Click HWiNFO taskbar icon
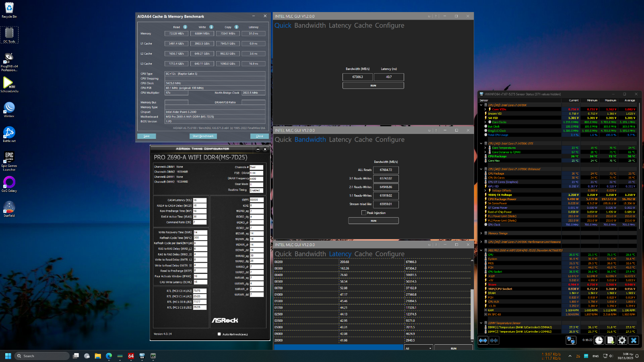Screen dimensions: 644x362 pyautogui.click(x=142, y=356)
